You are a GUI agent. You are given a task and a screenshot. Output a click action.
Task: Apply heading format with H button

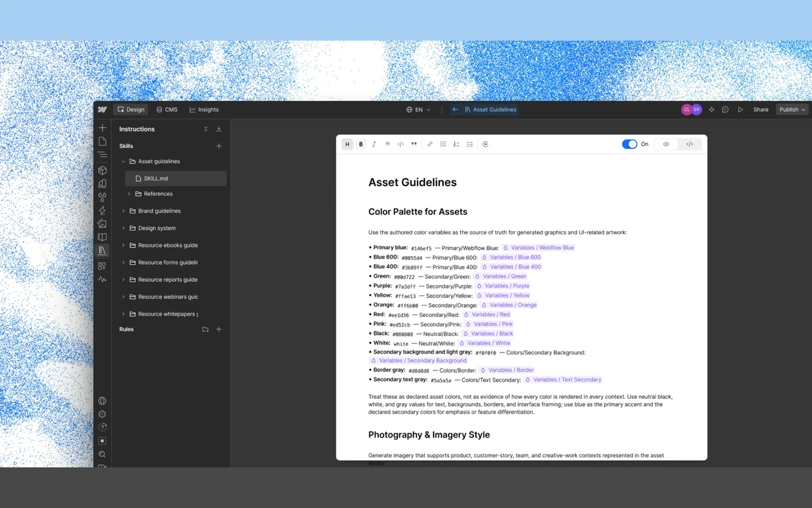[347, 144]
